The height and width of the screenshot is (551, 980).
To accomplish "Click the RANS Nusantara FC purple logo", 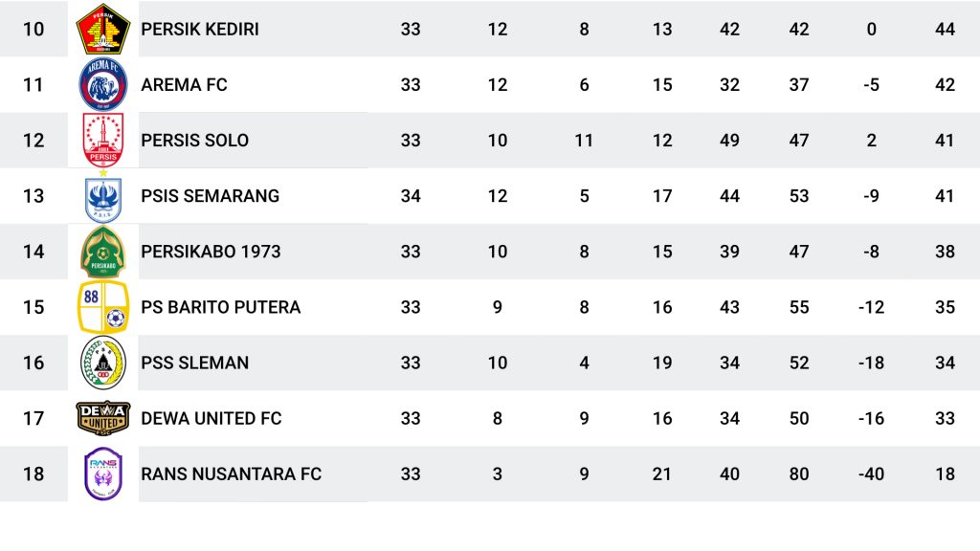I will (x=103, y=474).
